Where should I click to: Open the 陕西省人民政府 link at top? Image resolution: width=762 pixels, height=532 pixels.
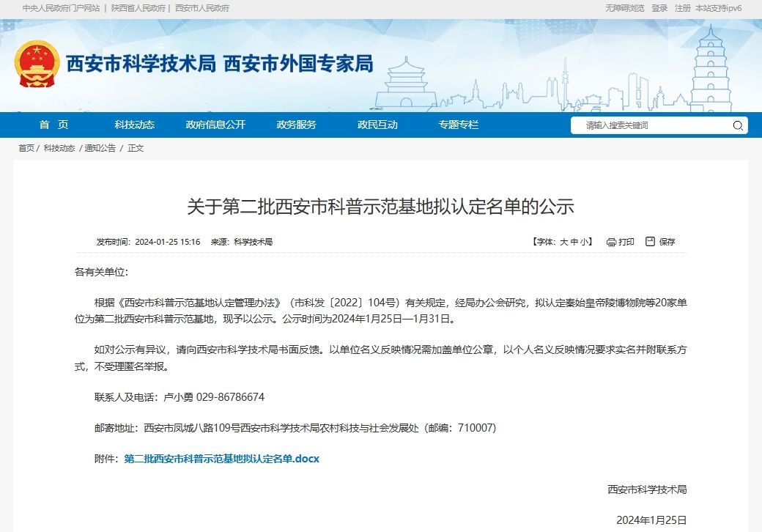[x=138, y=8]
